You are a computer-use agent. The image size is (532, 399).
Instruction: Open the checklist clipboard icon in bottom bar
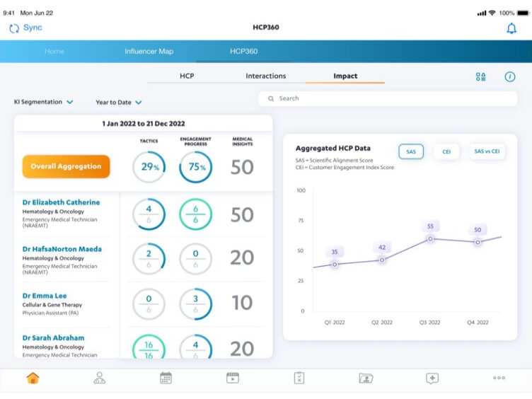[299, 378]
